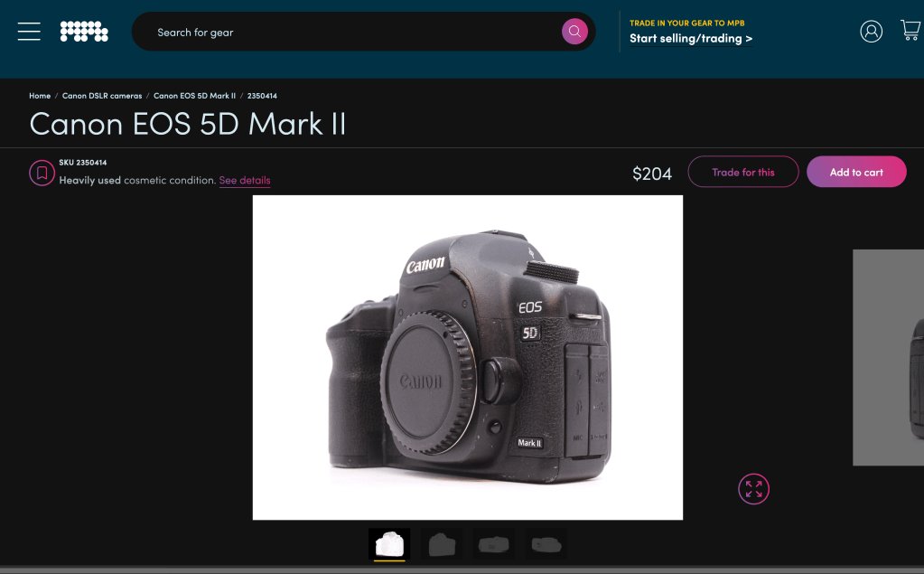The height and width of the screenshot is (574, 924).
Task: Open the user account icon
Action: pos(871,32)
